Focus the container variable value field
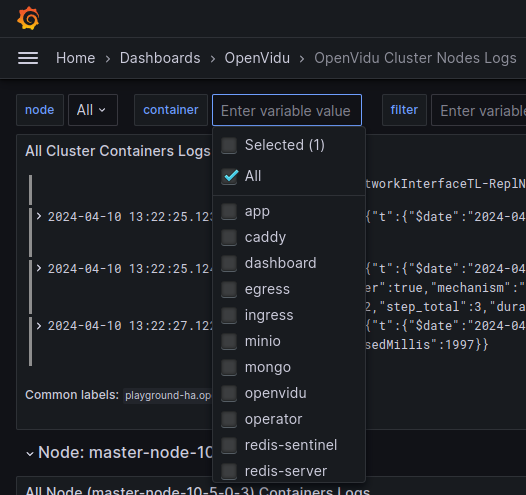The image size is (526, 495). (287, 110)
